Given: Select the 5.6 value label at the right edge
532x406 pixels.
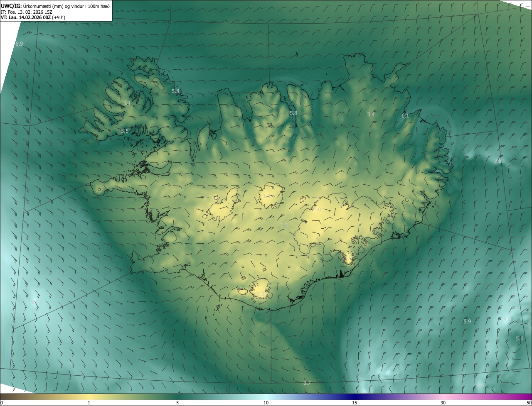Looking at the screenshot, I should pyautogui.click(x=520, y=338).
